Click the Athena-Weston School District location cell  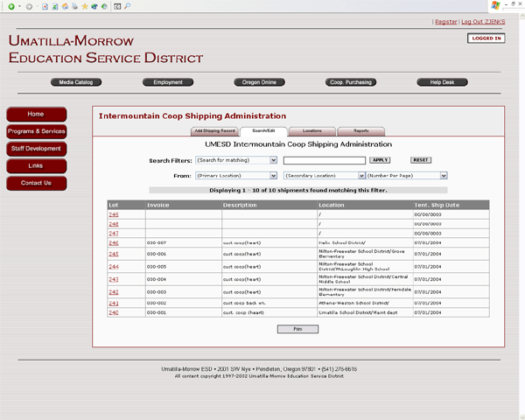click(x=365, y=303)
